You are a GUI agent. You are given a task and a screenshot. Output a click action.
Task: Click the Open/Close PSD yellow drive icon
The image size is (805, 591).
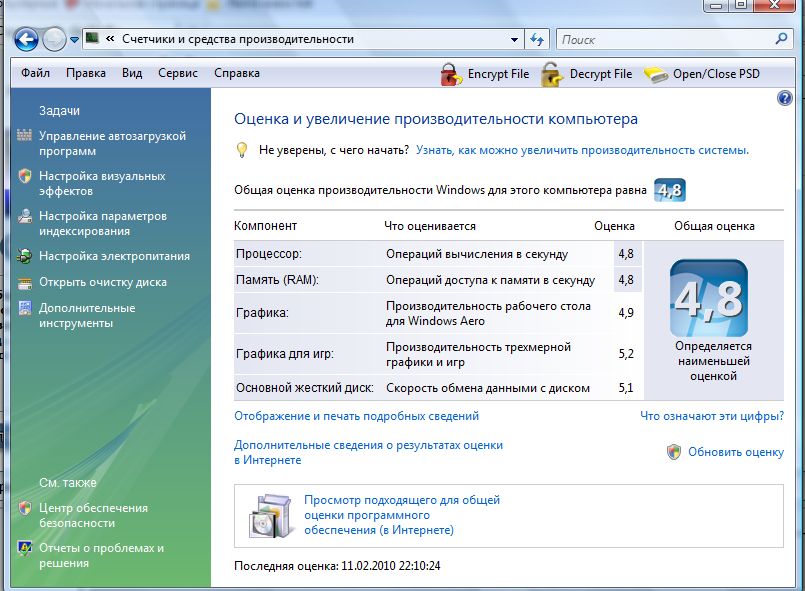[656, 75]
